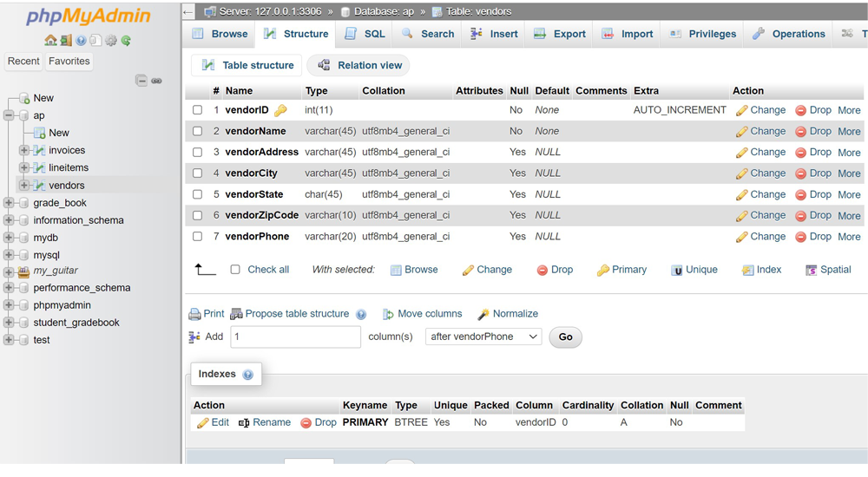
Task: Open the Export tab
Action: (x=559, y=34)
